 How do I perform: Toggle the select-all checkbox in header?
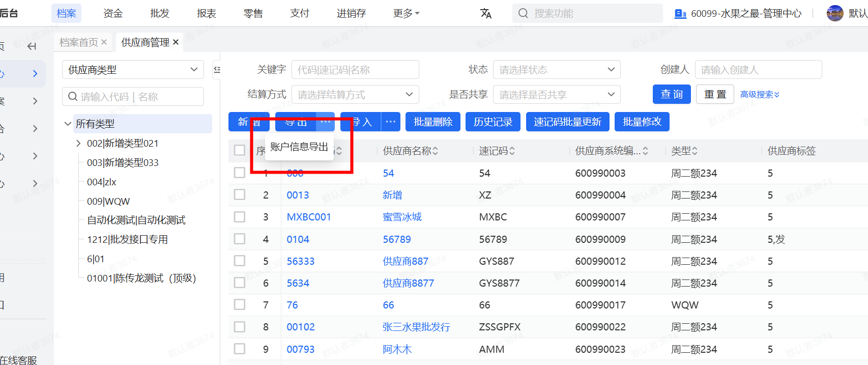240,150
